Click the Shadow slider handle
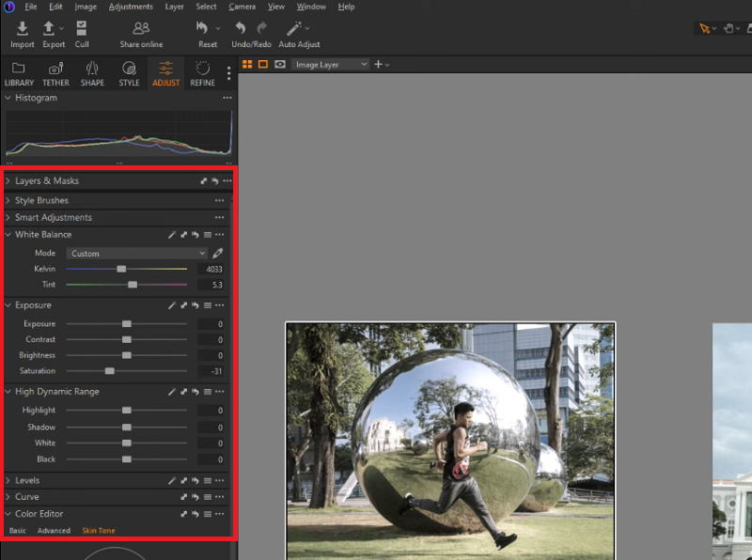Viewport: 752px width, 560px height. pos(127,428)
